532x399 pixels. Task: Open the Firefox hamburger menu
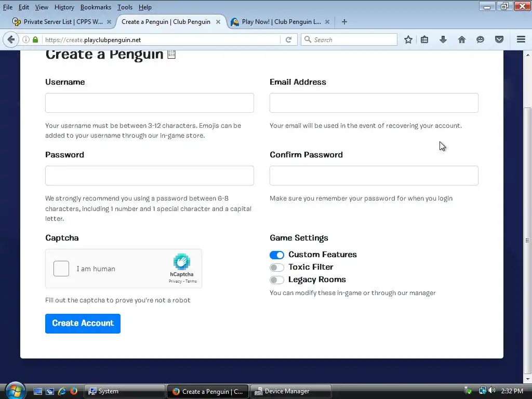(521, 39)
